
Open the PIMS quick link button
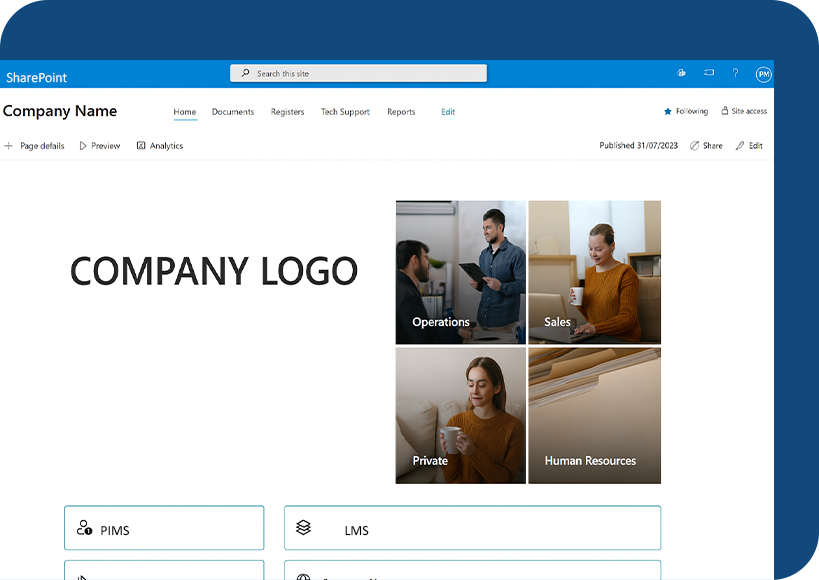coord(164,528)
